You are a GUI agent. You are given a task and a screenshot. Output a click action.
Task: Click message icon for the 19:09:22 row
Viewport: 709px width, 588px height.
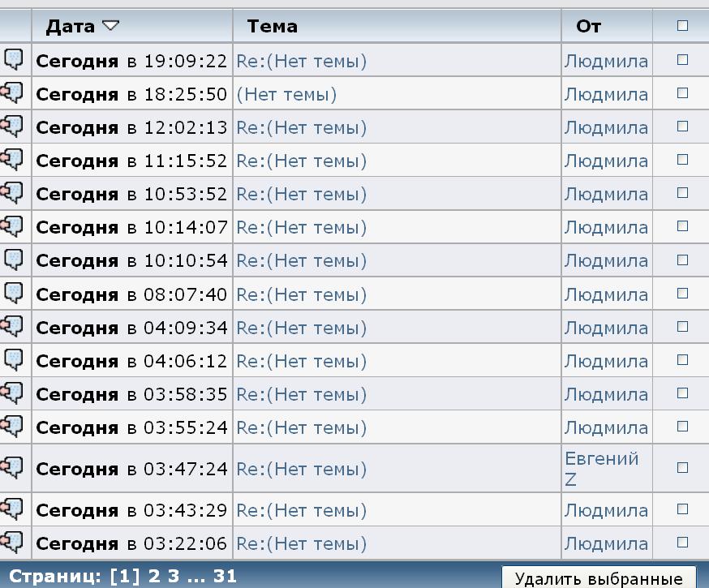pos(14,60)
